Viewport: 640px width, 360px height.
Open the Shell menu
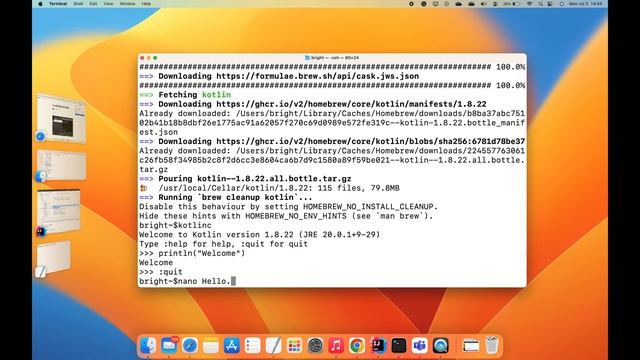coord(78,4)
